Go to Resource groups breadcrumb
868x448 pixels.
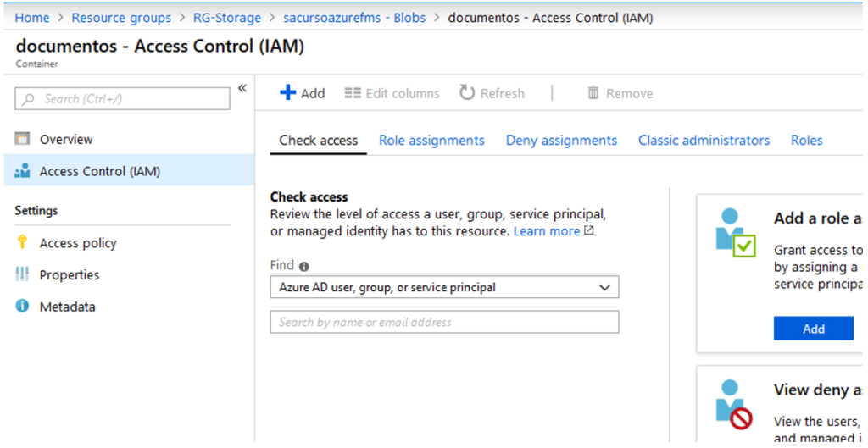pos(121,18)
